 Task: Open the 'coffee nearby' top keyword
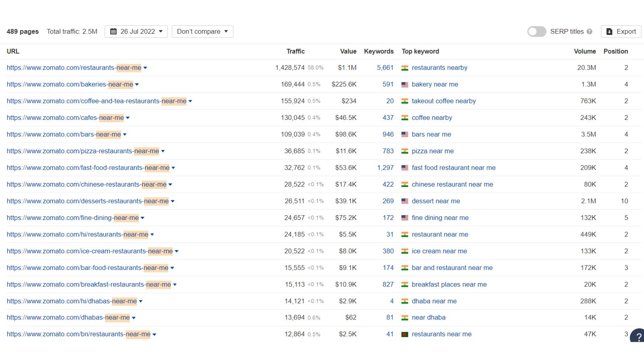click(432, 118)
